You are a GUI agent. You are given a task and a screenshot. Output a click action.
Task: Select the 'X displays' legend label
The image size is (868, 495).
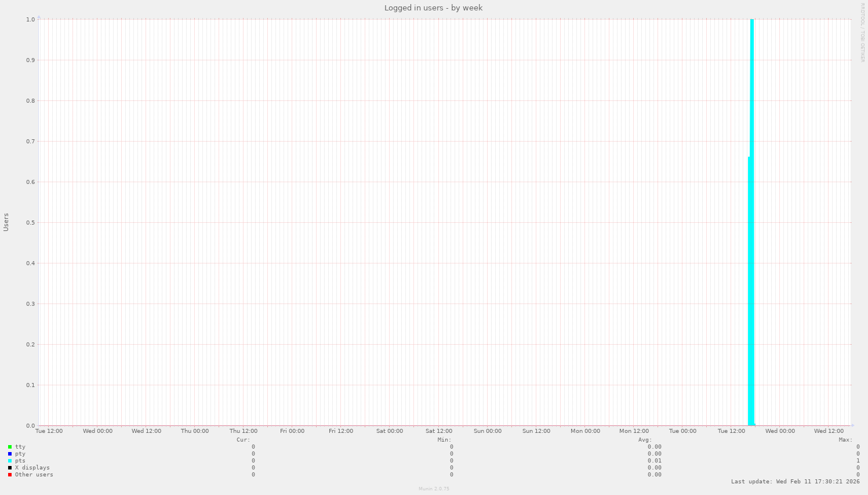[x=32, y=468]
